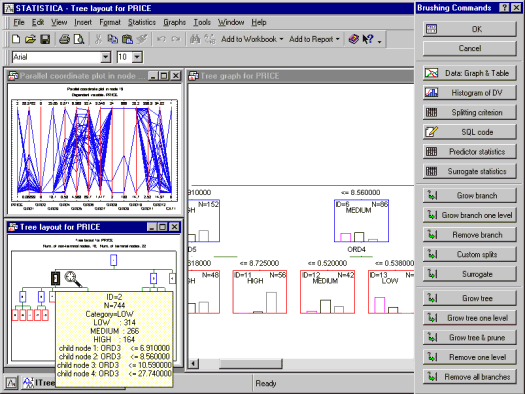Open the File menu
Image resolution: width=525 pixels, height=394 pixels.
coord(19,22)
